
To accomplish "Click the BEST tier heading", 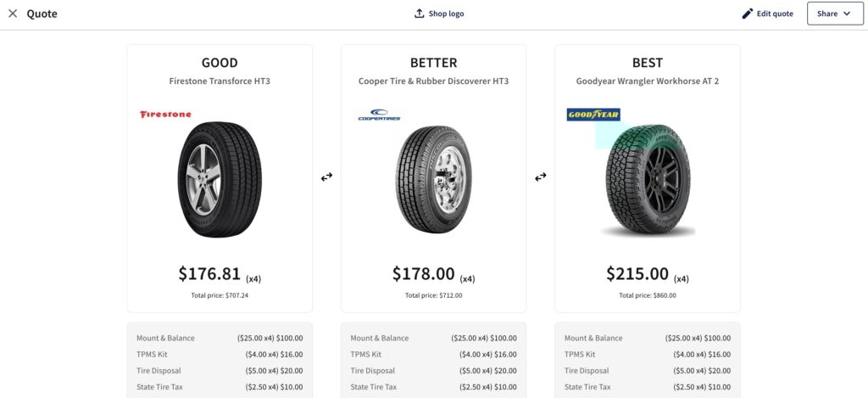I will click(648, 63).
